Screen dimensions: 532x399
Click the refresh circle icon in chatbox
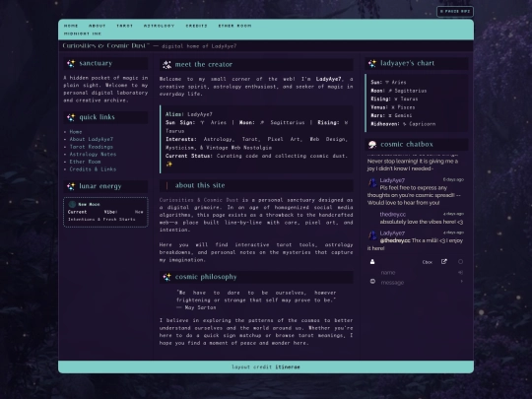click(460, 262)
